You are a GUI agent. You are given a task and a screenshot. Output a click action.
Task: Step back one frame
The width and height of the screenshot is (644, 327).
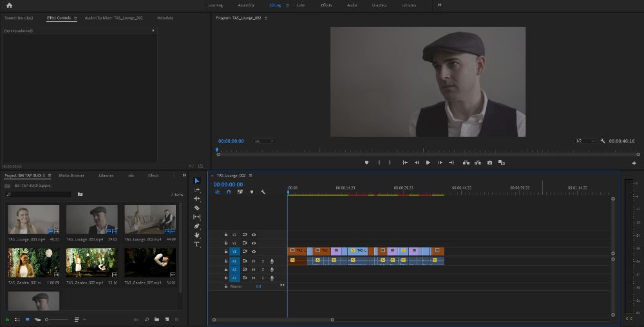pyautogui.click(x=417, y=163)
